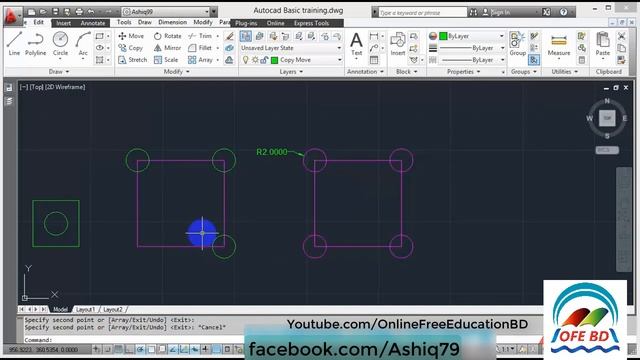This screenshot has width=640, height=360.
Task: Click the Undo arrow in quick access toolbar
Action: [91, 12]
